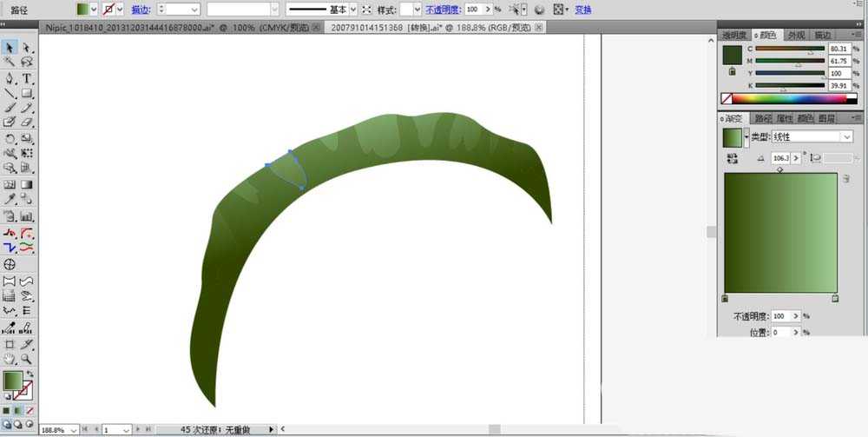
Task: Select the Type tool
Action: pos(27,78)
